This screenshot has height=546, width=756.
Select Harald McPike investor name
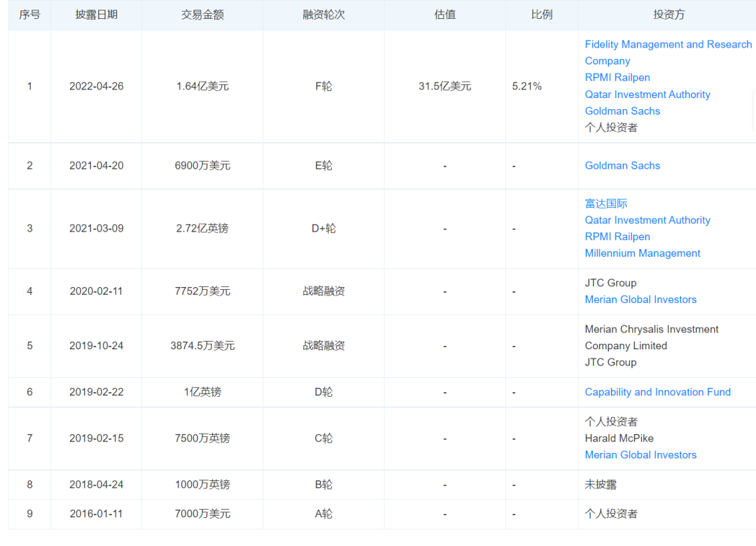(x=619, y=438)
